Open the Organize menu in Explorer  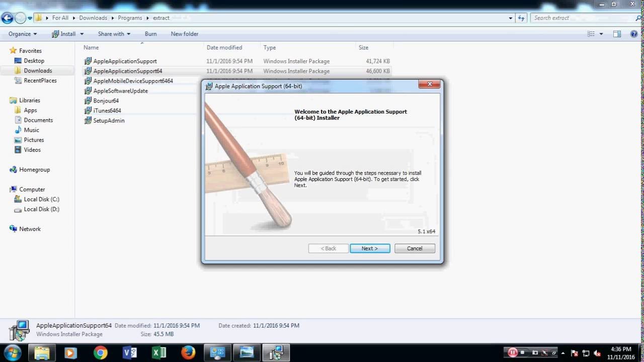click(x=23, y=34)
